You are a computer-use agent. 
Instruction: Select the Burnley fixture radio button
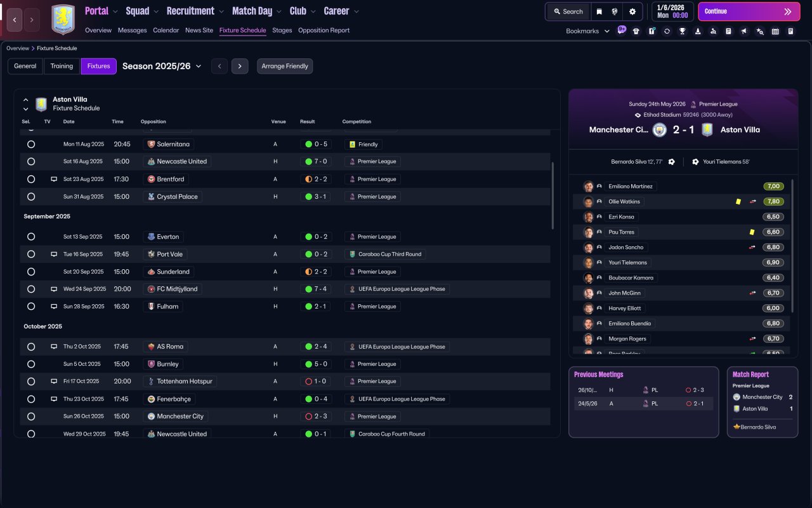[x=31, y=364]
